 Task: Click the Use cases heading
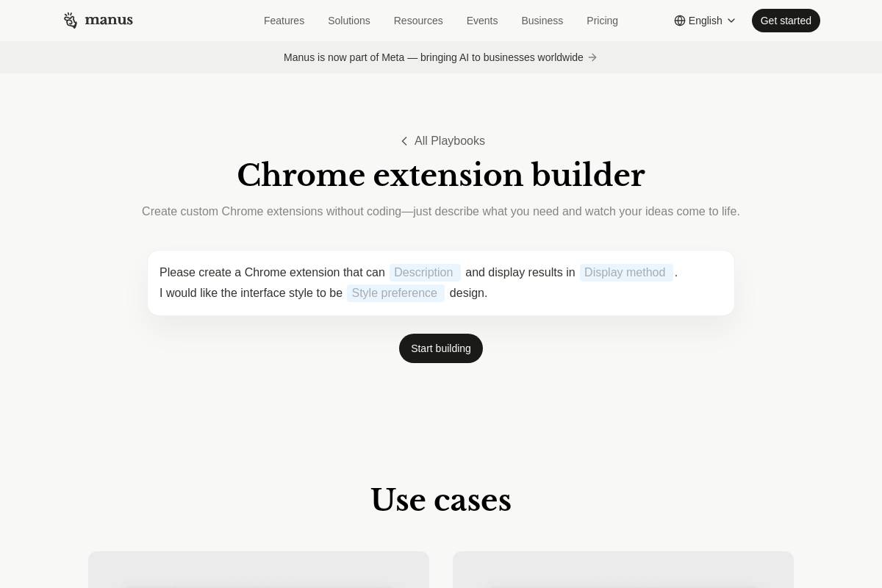coord(441,501)
